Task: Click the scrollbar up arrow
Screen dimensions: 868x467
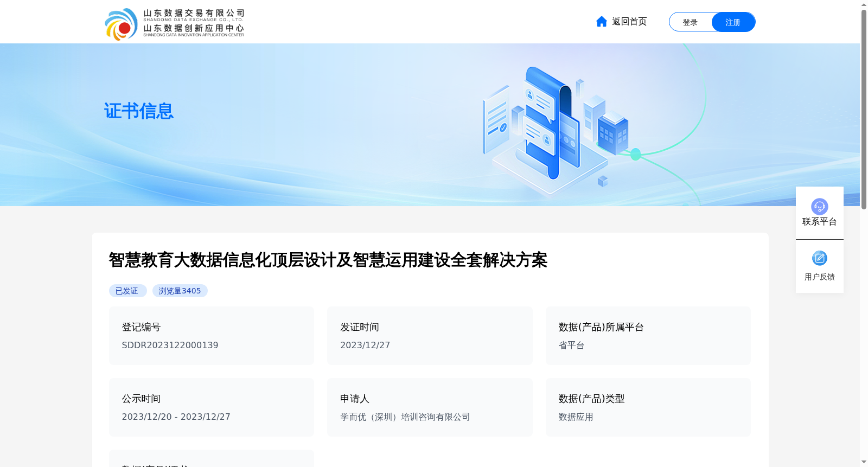Action: (864, 4)
